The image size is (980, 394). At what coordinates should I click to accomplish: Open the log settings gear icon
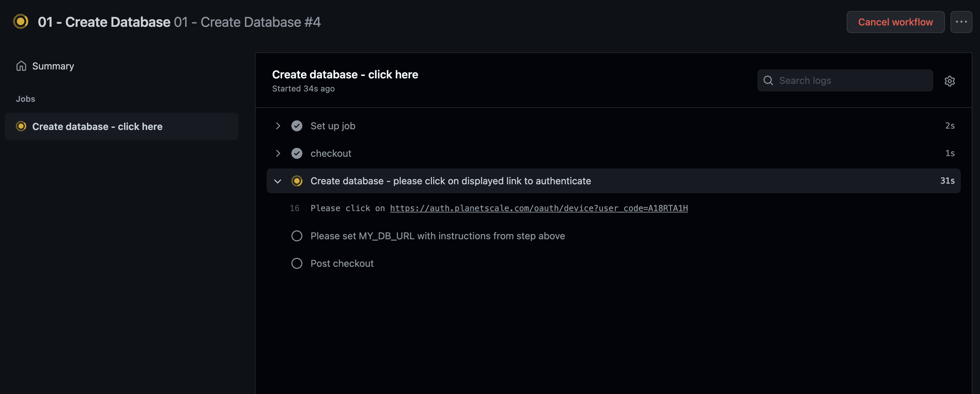coord(950,81)
